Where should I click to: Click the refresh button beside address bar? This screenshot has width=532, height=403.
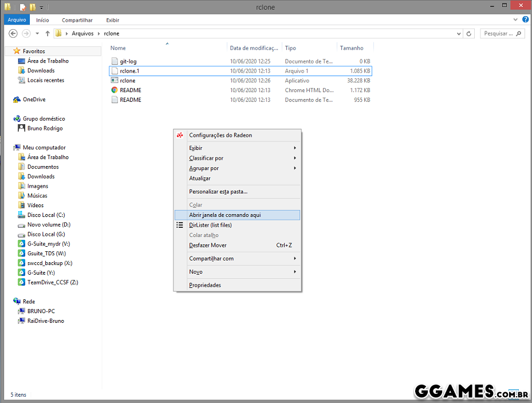click(470, 34)
